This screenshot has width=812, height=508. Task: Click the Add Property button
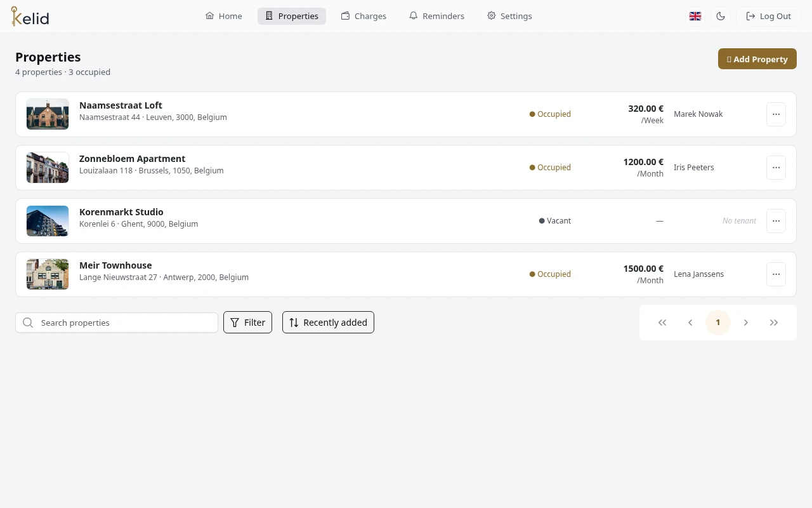pos(757,59)
